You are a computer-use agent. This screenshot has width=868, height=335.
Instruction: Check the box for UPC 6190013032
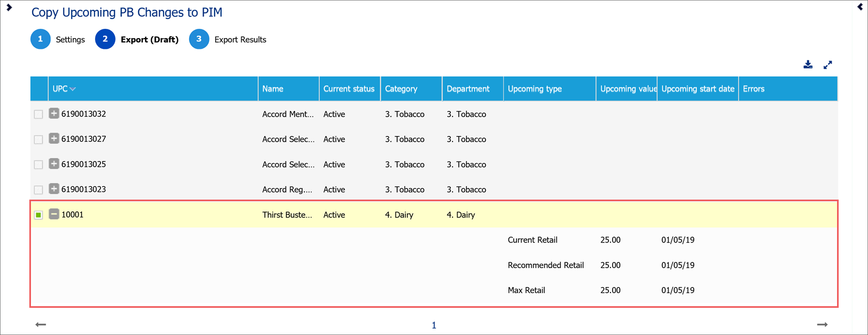tap(39, 114)
